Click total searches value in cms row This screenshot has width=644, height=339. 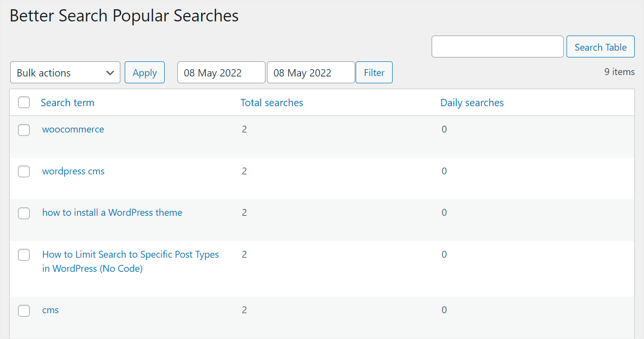(x=245, y=310)
